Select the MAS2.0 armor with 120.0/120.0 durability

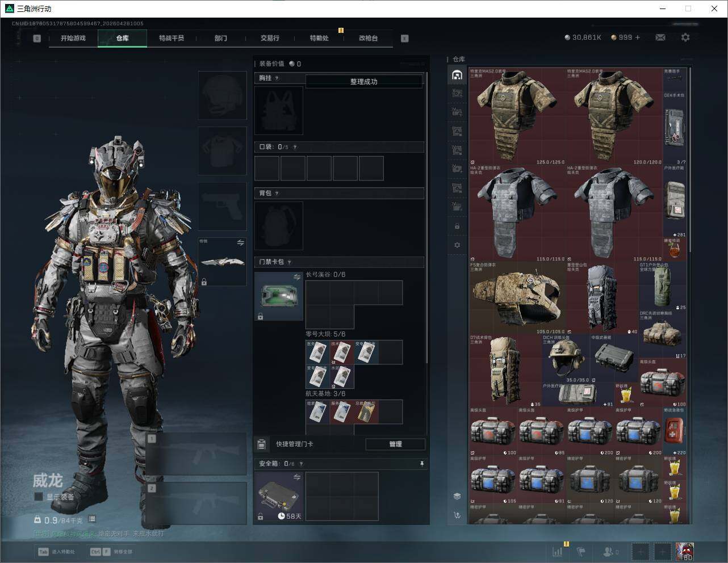click(614, 117)
